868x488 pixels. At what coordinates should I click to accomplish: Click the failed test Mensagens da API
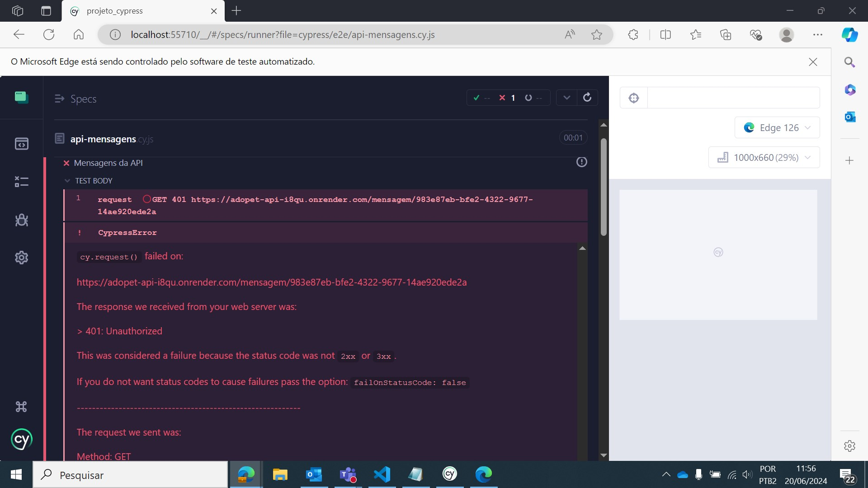(x=108, y=163)
